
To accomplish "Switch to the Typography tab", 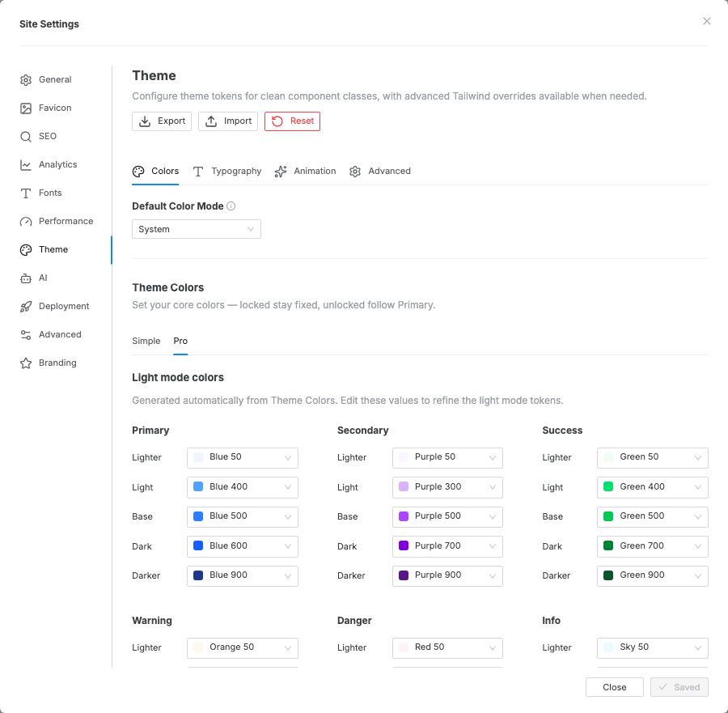I will [227, 172].
